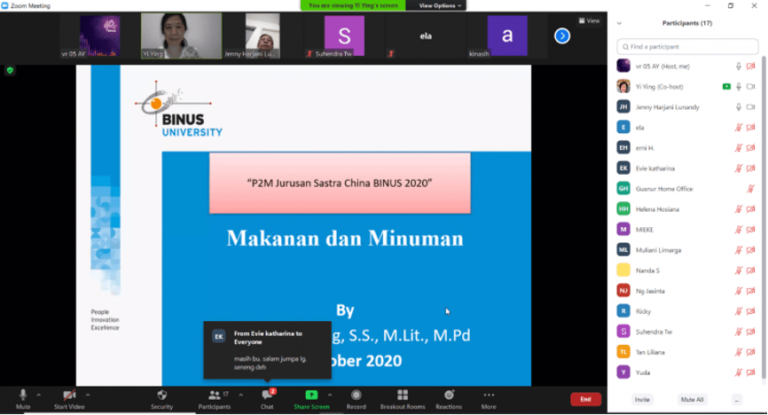Open the View Options dropdown

pyautogui.click(x=439, y=5)
